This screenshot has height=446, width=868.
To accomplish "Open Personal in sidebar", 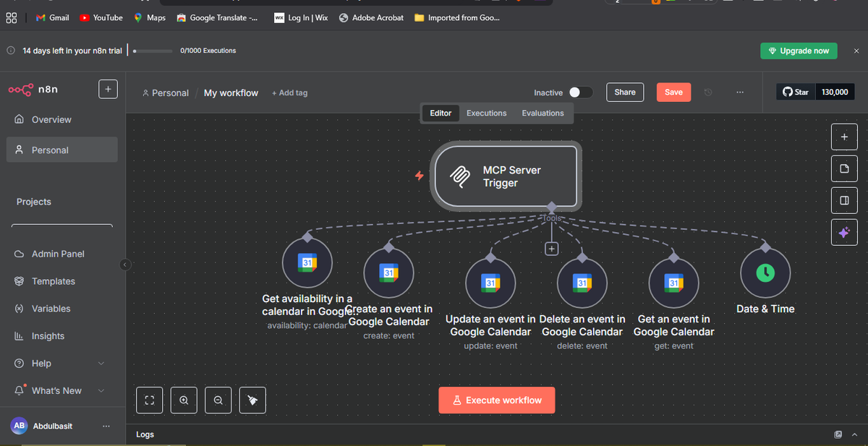I will point(61,150).
